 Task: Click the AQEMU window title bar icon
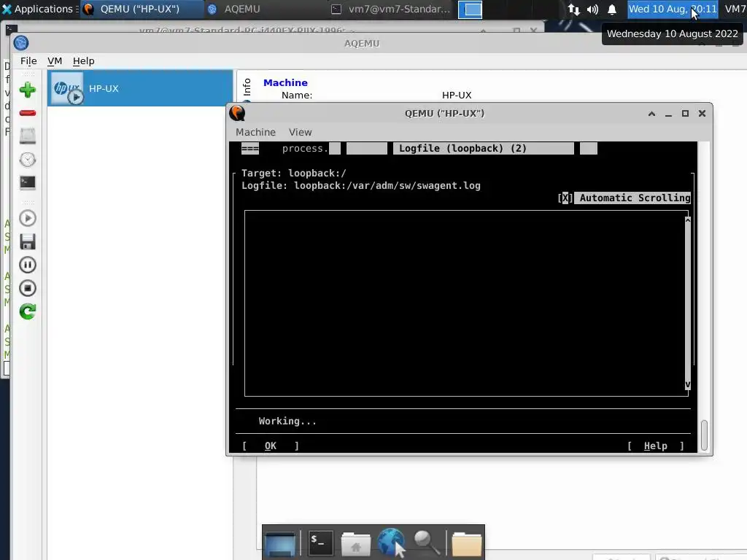pyautogui.click(x=21, y=43)
